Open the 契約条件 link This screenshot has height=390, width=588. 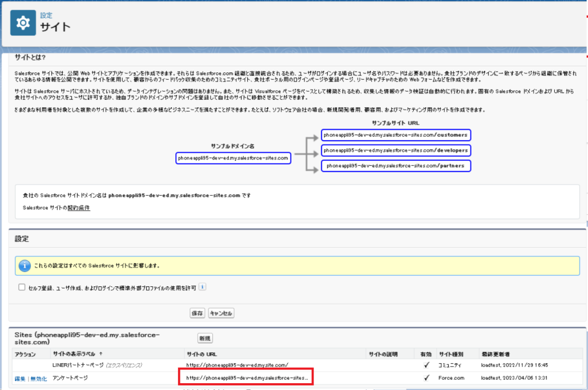tap(79, 208)
